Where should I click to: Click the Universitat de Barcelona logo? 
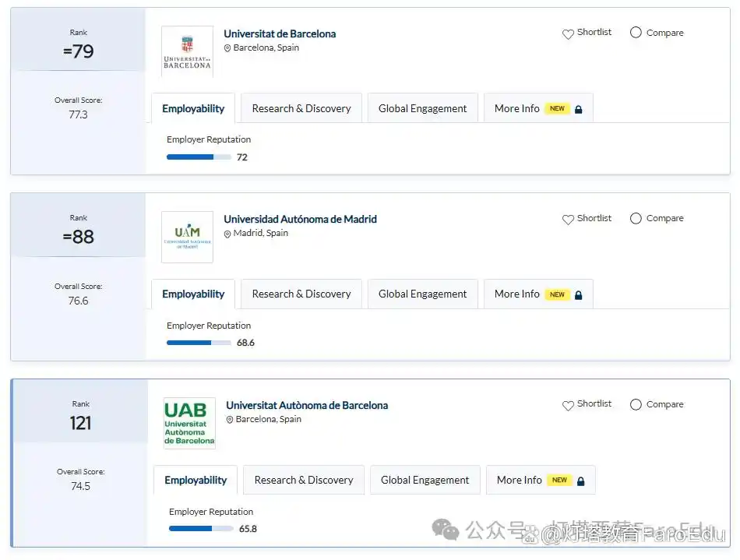point(187,51)
